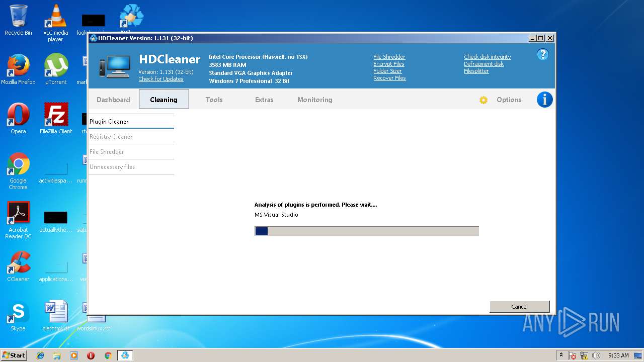Open File Shredder header link
The width and height of the screenshot is (644, 362).
(389, 57)
